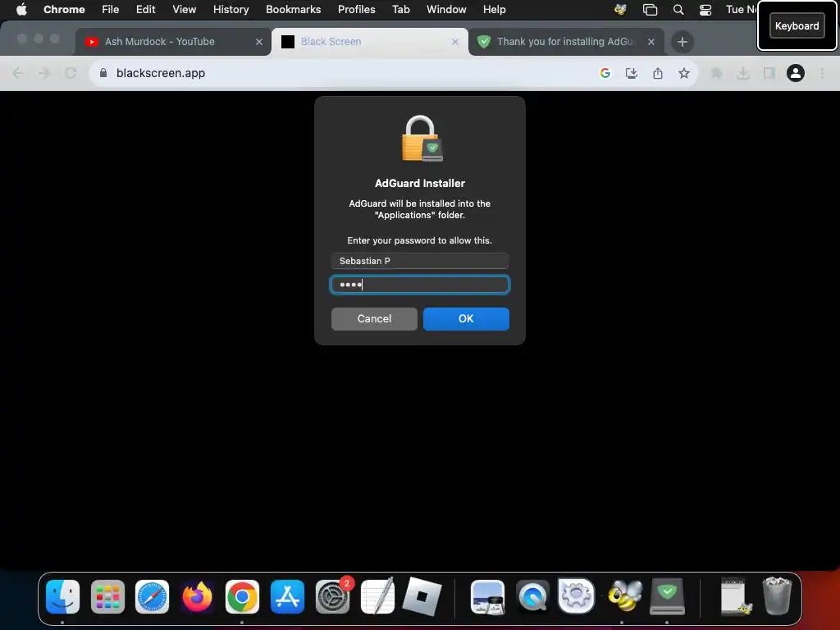Bookmark this page with the star icon
The width and height of the screenshot is (840, 630).
(684, 73)
